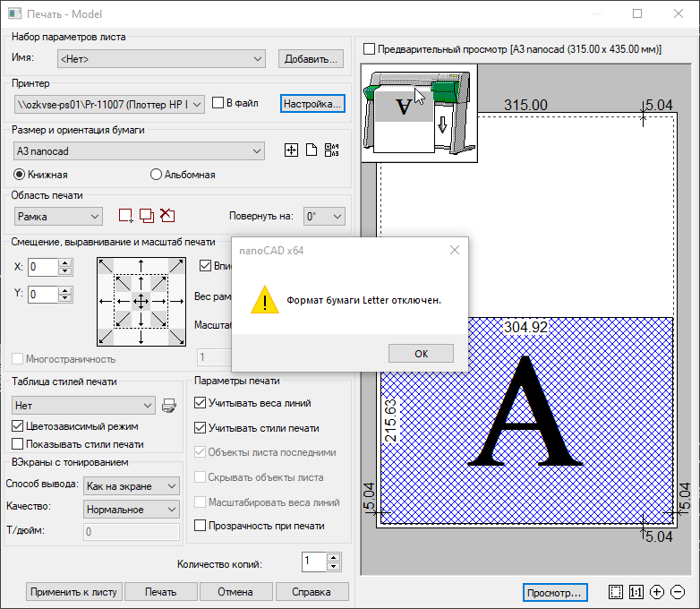Click the zoom in icon under preview
This screenshot has height=609, width=700.
point(657,592)
